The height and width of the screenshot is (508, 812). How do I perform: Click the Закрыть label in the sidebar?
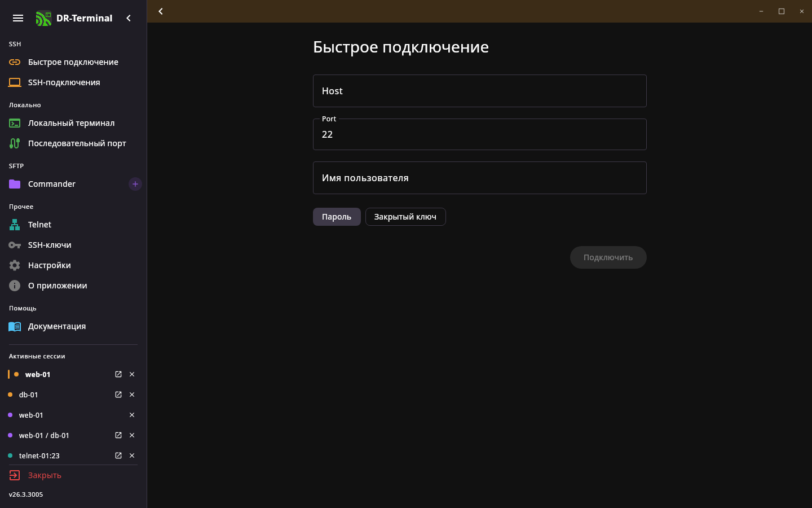(x=45, y=475)
